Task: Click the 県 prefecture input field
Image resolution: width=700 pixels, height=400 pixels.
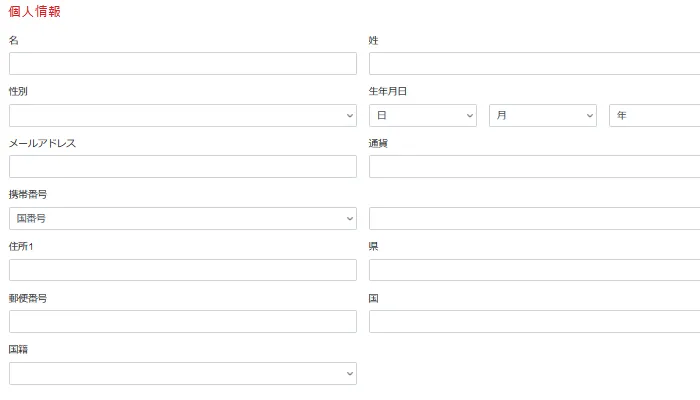Action: pyautogui.click(x=534, y=270)
